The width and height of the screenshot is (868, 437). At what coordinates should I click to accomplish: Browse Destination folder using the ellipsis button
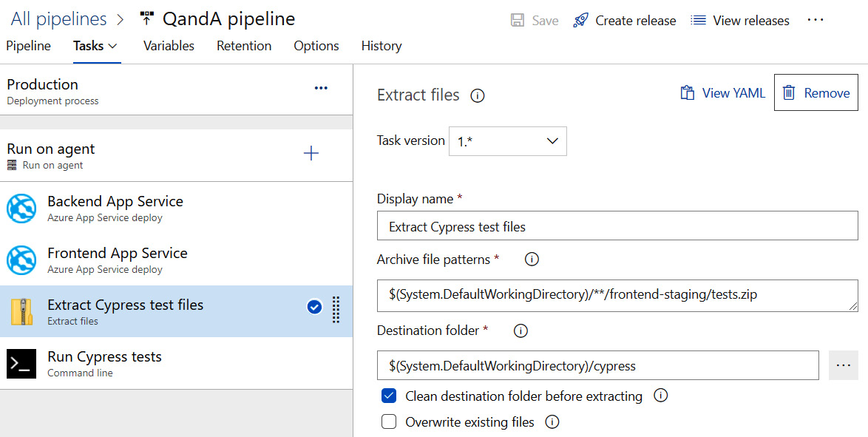point(843,365)
